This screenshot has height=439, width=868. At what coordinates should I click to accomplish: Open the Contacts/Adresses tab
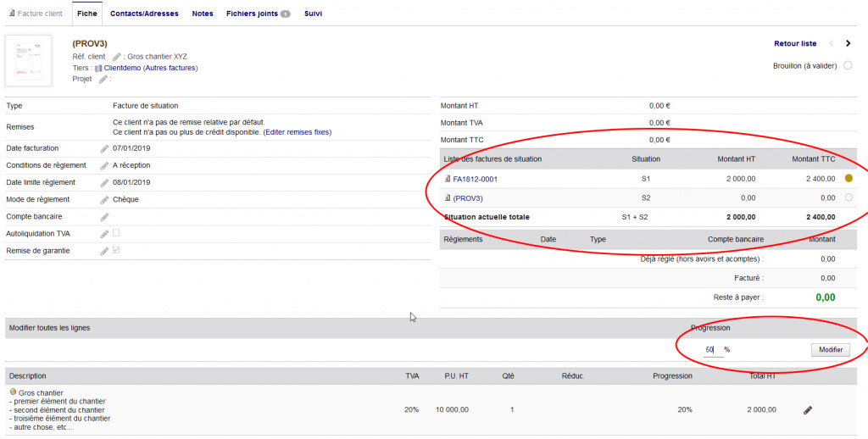(x=143, y=14)
